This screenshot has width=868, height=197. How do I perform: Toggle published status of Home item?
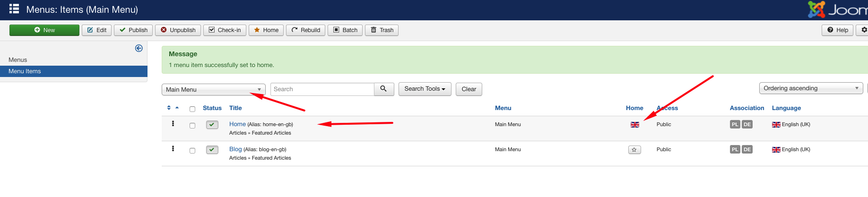(212, 125)
